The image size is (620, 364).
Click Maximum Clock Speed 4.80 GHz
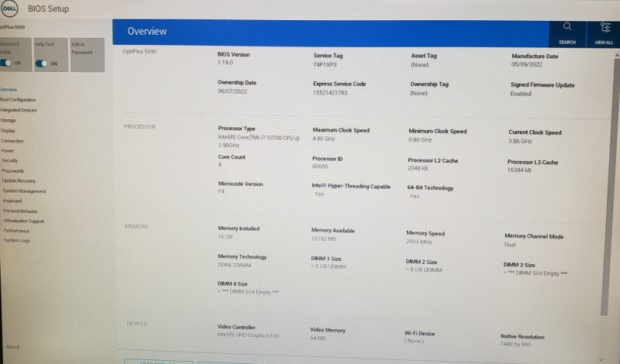pos(324,139)
